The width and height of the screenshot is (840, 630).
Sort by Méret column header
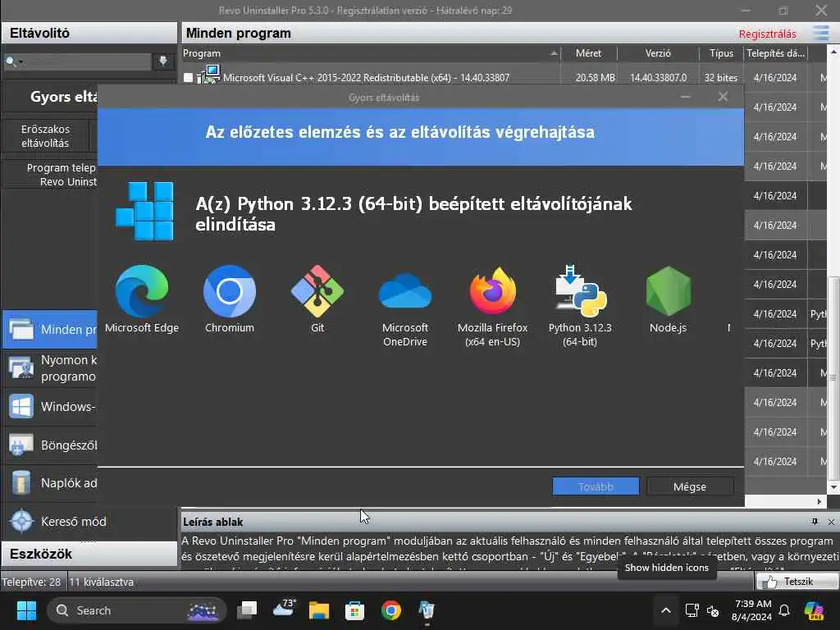point(589,53)
